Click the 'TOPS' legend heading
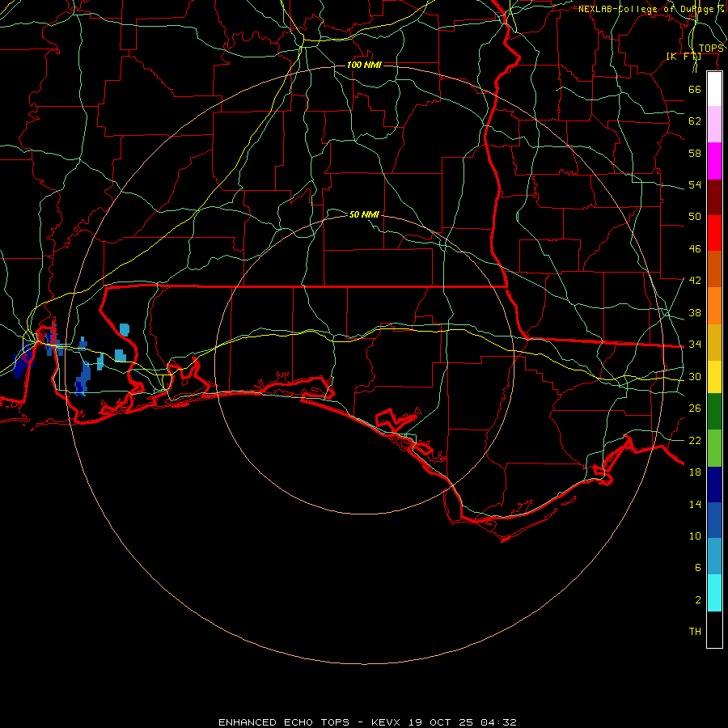 [x=711, y=49]
